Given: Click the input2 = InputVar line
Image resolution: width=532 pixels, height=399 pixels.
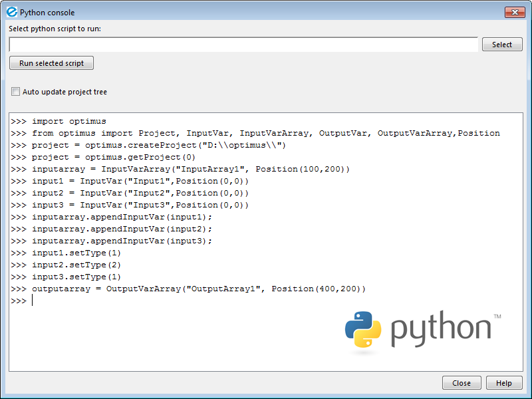Looking at the screenshot, I should click(130, 193).
